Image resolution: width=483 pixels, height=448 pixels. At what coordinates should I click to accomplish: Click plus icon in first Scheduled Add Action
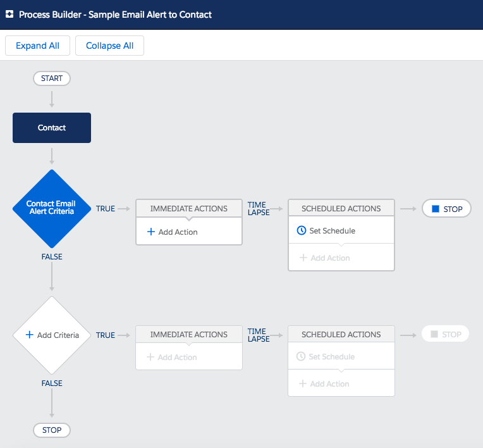pyautogui.click(x=303, y=258)
